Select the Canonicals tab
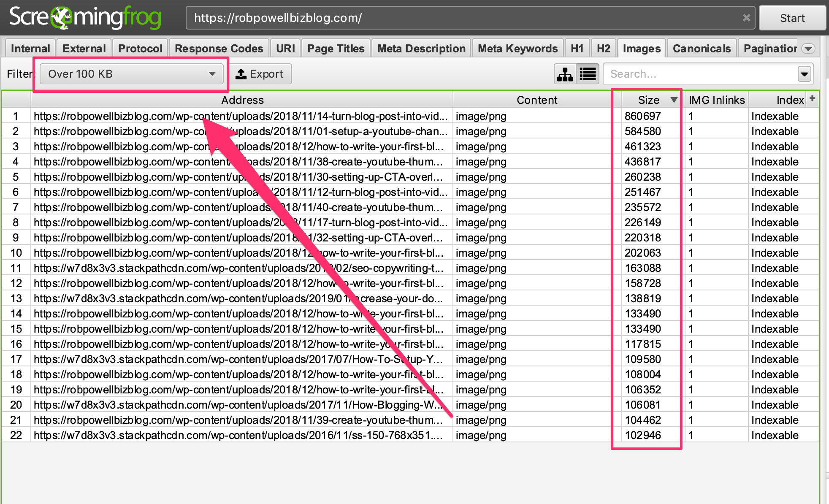The width and height of the screenshot is (829, 504). coord(701,49)
